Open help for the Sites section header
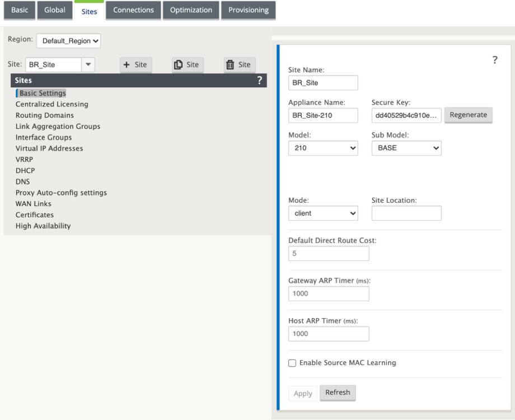The image size is (515, 420). [260, 80]
